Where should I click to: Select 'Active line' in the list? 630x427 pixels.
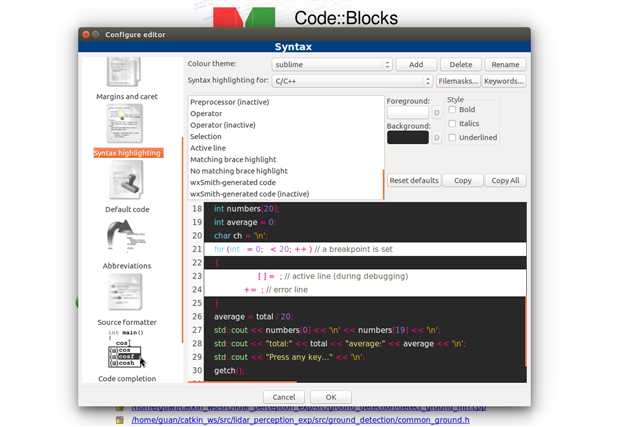point(285,148)
